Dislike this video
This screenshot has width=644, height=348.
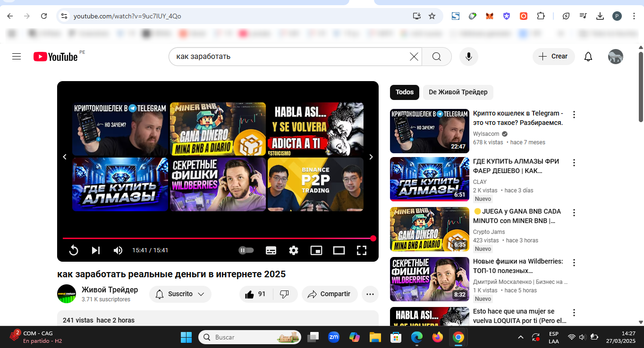click(284, 294)
